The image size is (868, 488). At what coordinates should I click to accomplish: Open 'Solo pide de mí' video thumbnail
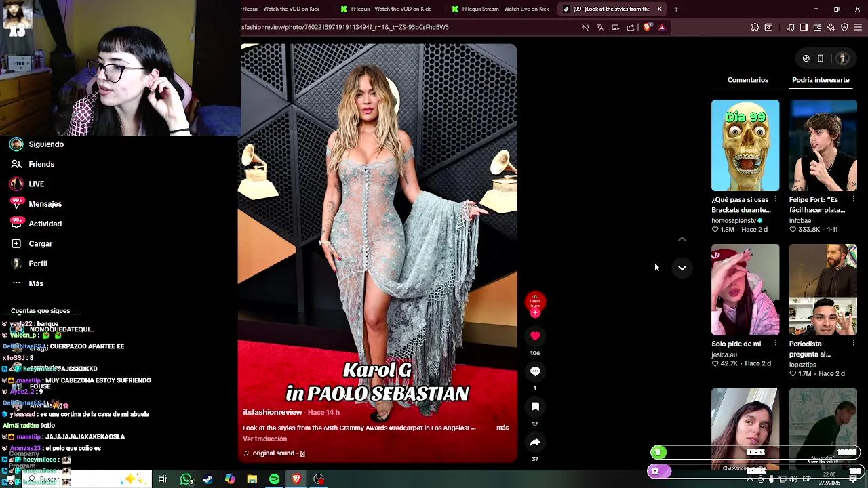point(745,289)
